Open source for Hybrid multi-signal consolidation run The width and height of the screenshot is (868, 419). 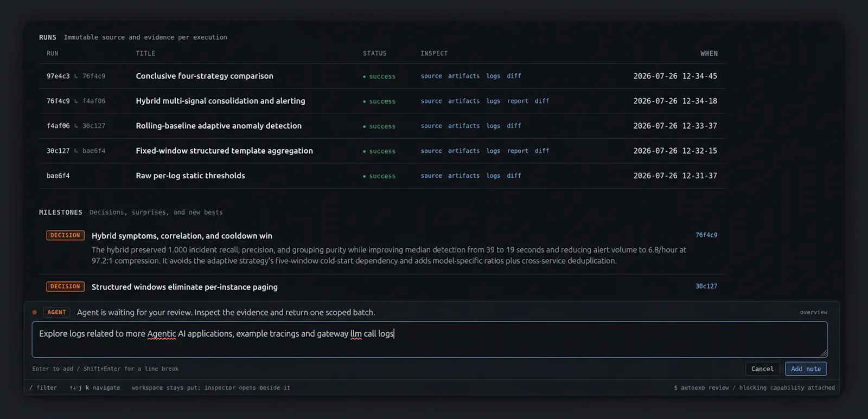[431, 101]
